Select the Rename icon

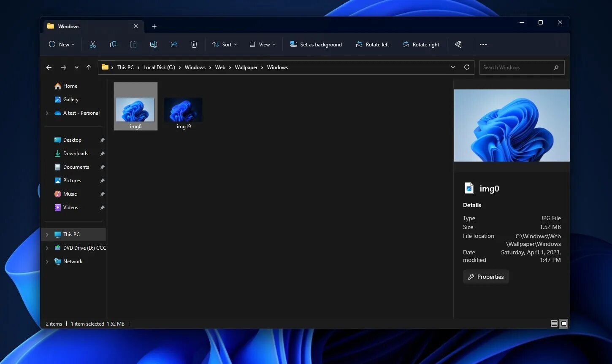[154, 44]
